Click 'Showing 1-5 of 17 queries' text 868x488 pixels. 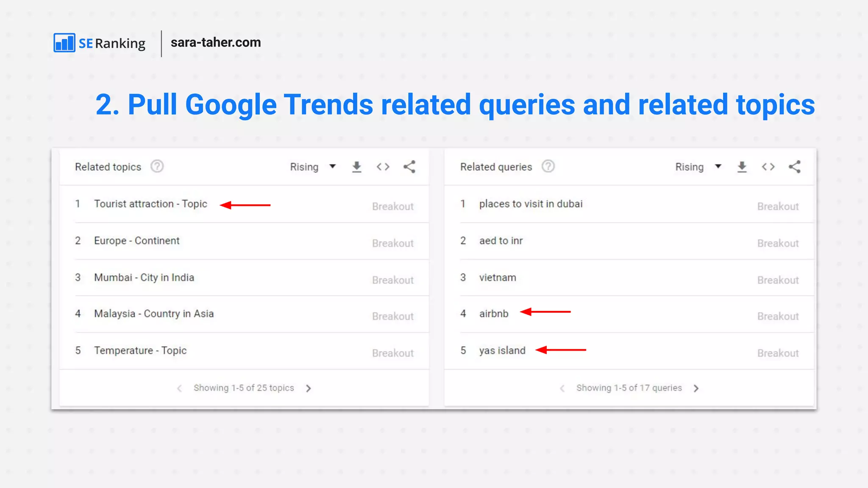(629, 388)
